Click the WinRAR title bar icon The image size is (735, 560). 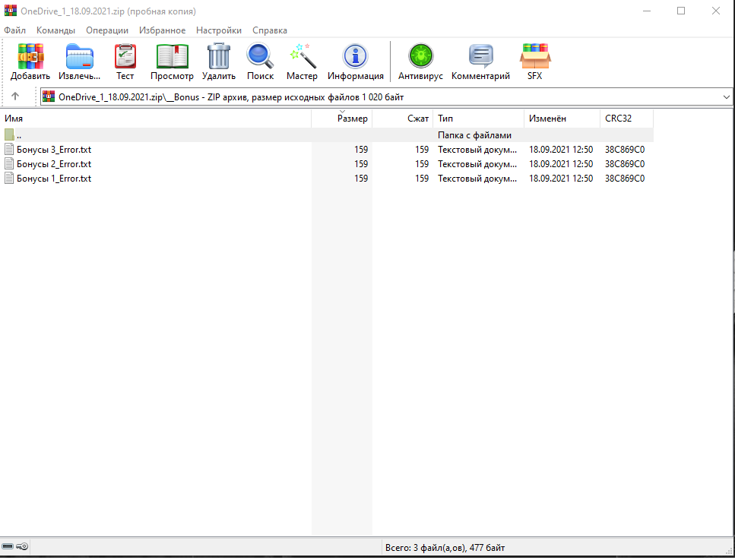pos(11,11)
